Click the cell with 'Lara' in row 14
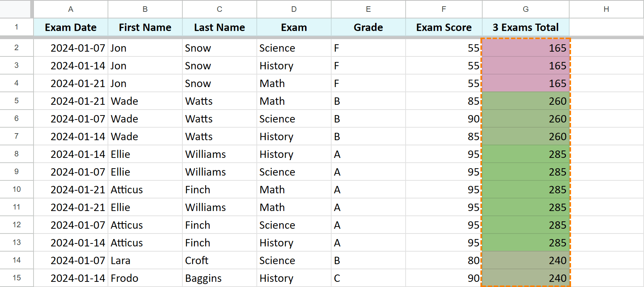644x287 pixels. point(145,260)
